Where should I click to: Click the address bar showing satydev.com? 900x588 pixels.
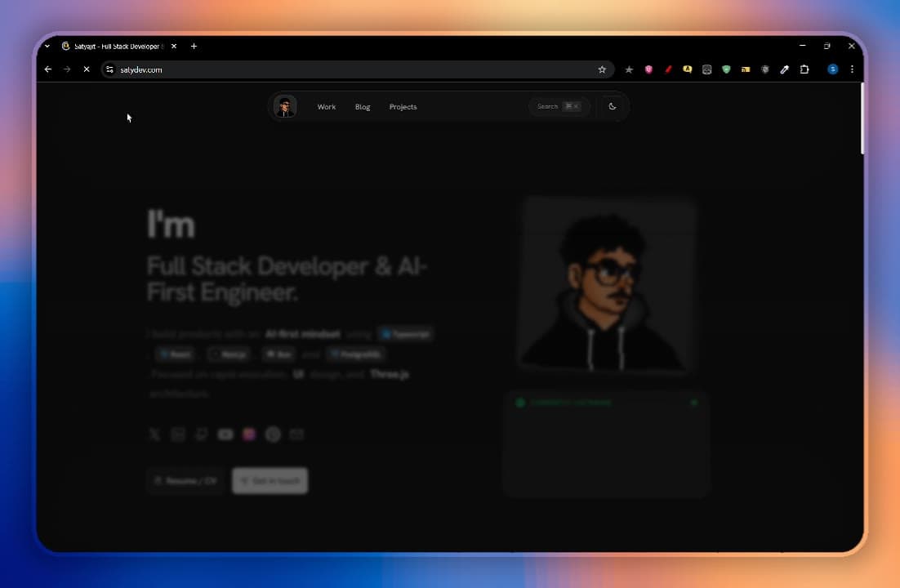(356, 69)
